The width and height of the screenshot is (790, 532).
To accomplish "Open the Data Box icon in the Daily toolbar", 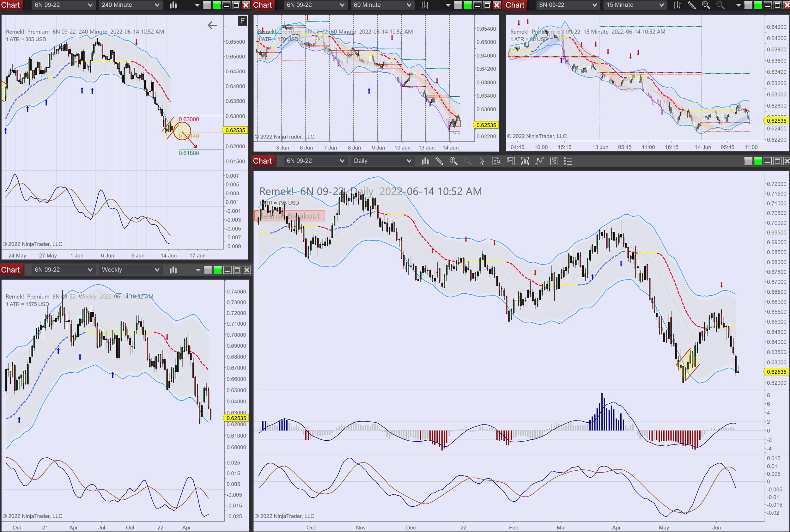I will click(x=496, y=161).
